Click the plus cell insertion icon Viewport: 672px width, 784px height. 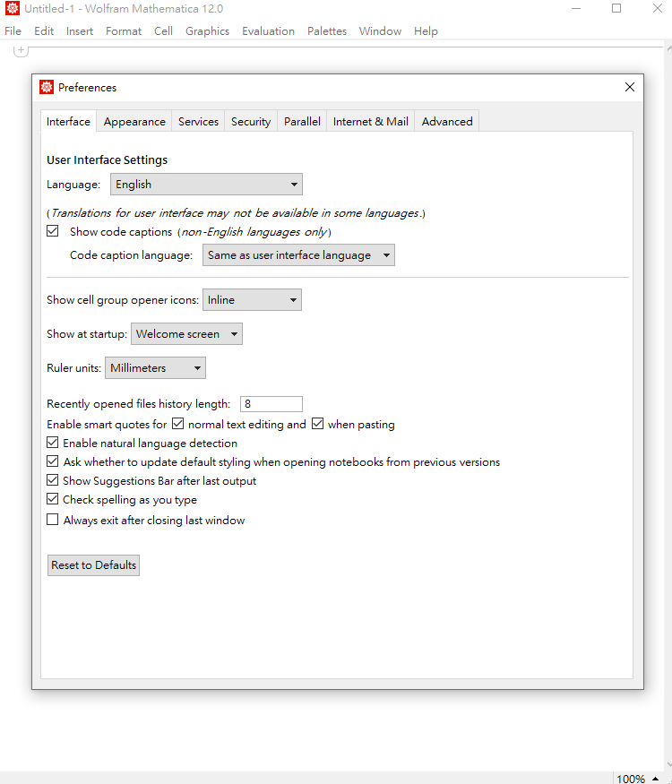(x=21, y=50)
